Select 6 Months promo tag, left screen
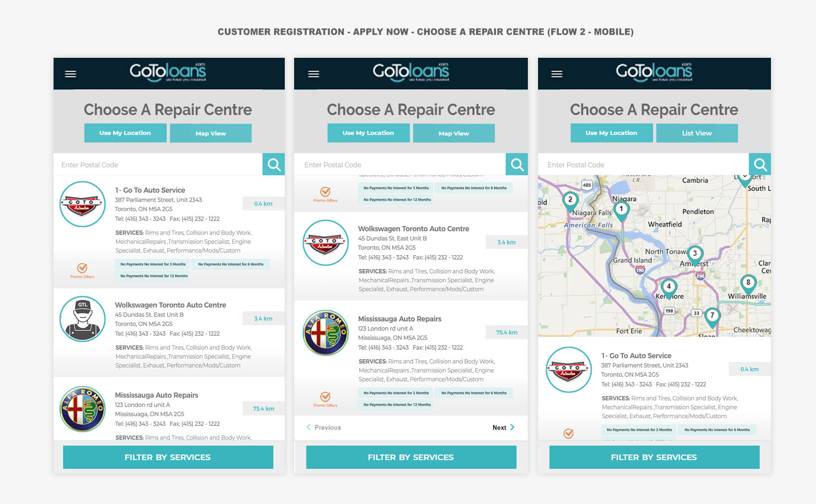Viewport: 816px width, 504px height. click(x=231, y=264)
